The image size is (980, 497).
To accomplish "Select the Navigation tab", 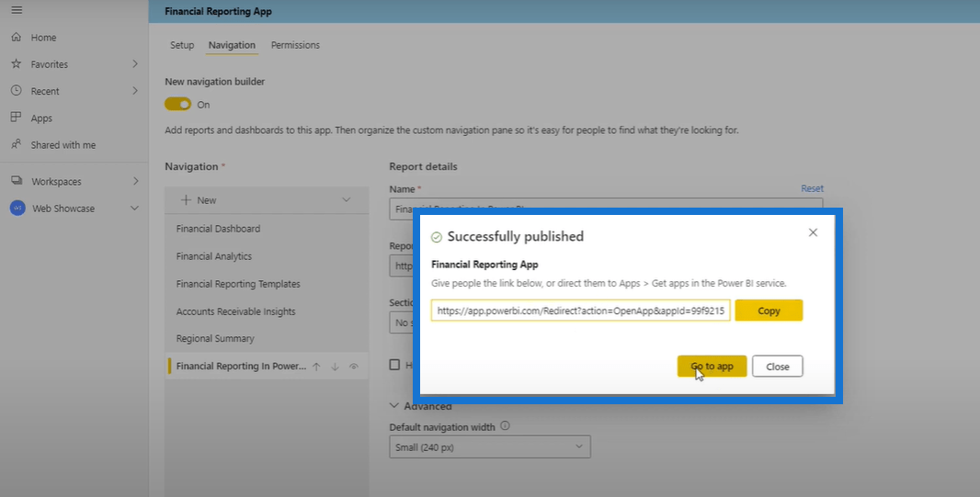I will tap(232, 45).
